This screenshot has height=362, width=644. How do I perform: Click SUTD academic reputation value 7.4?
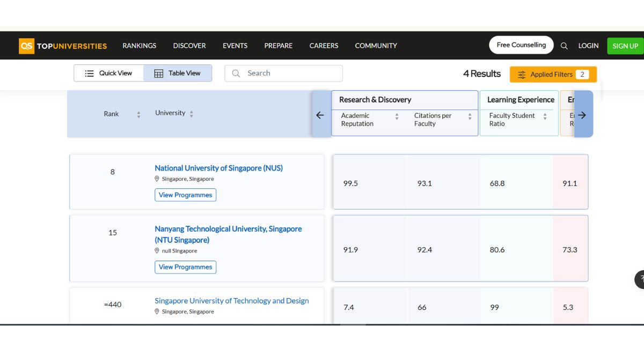349,307
